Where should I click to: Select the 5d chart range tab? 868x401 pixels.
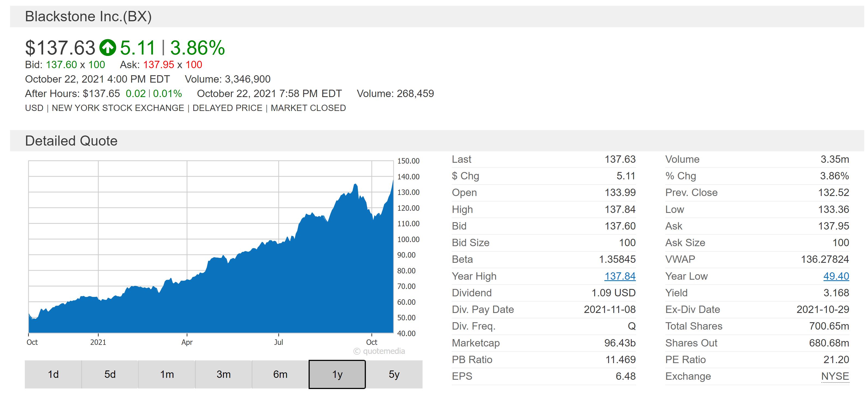(110, 374)
